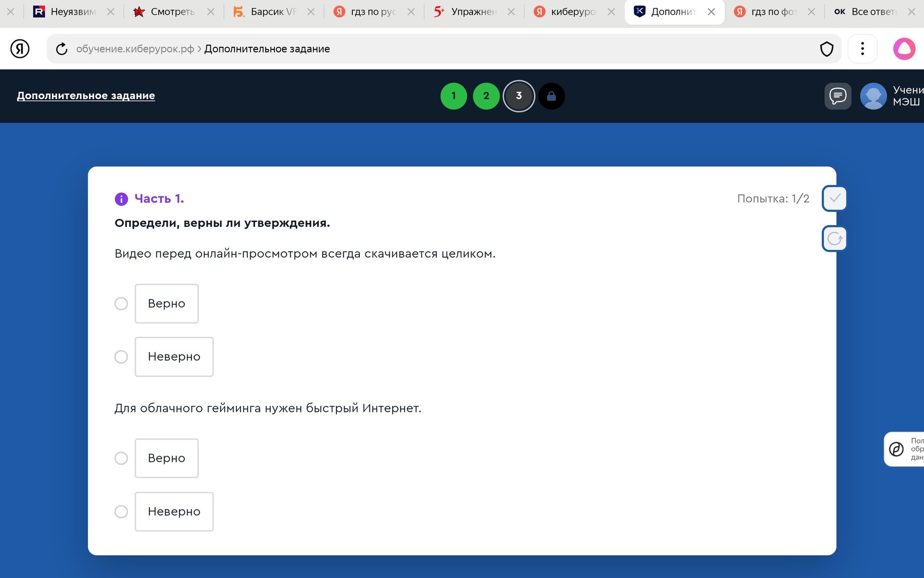This screenshot has width=924, height=578.
Task: Click the purple info icon near Часть 1
Action: point(121,199)
